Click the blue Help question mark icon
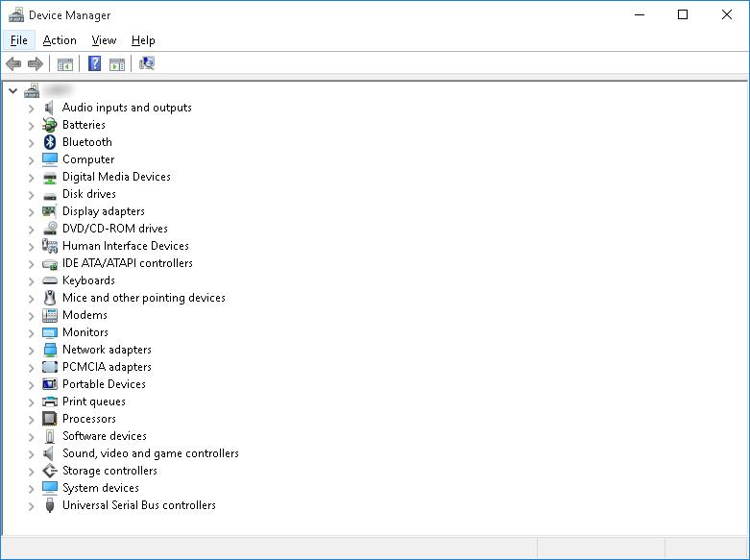This screenshot has height=560, width=750. click(x=94, y=64)
